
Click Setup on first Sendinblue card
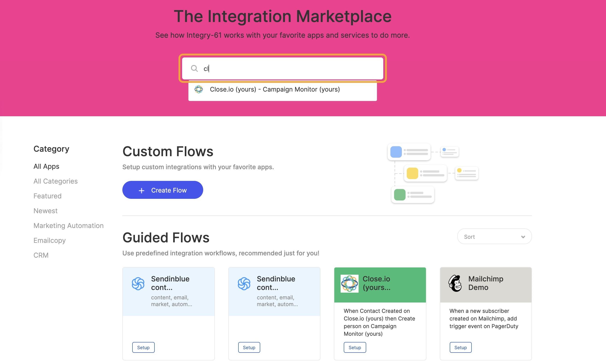point(143,347)
